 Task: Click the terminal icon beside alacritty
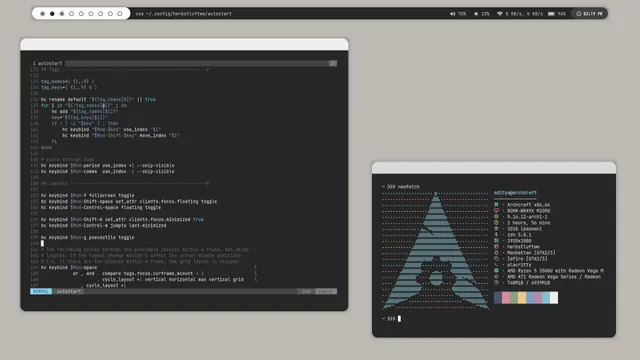[x=496, y=264]
